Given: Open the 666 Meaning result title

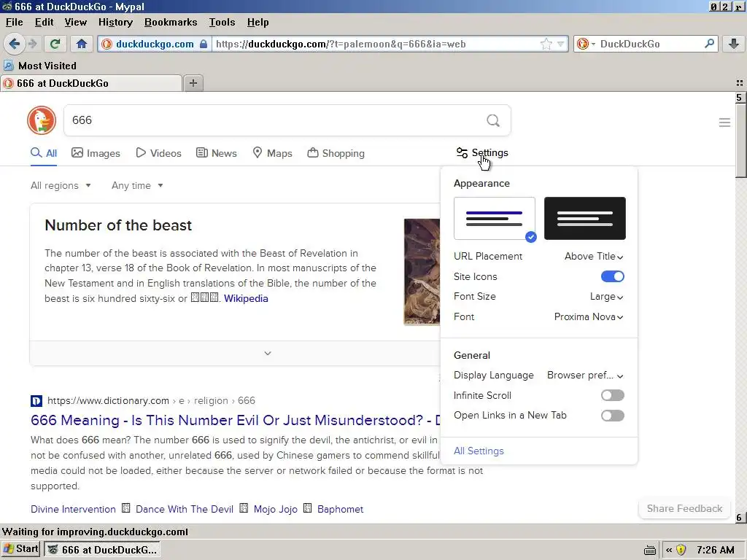Looking at the screenshot, I should 236,421.
